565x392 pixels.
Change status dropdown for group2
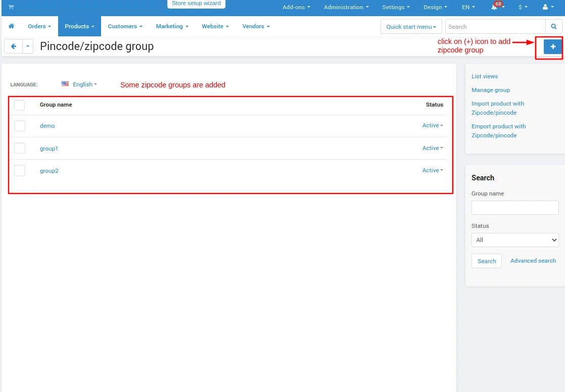pyautogui.click(x=433, y=170)
